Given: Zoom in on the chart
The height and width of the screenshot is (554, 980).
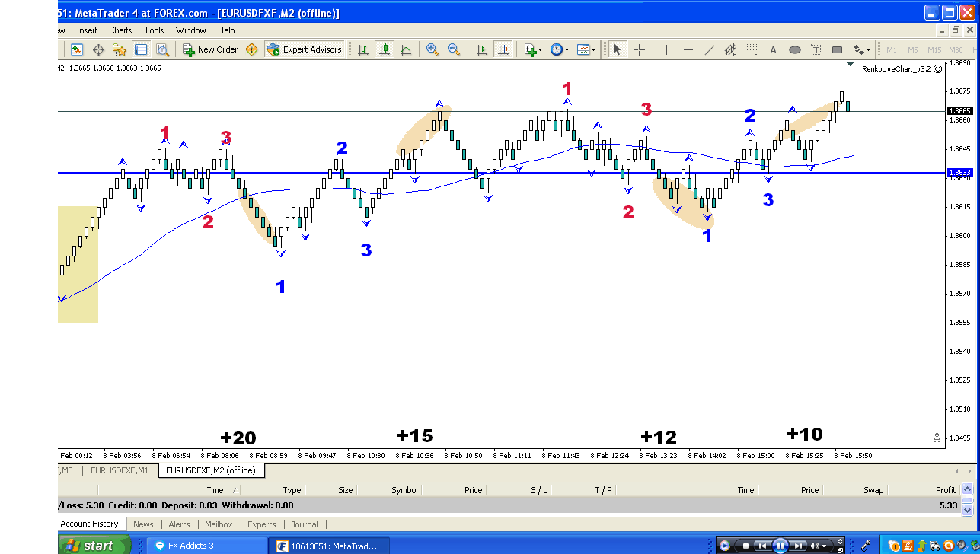Looking at the screenshot, I should (x=433, y=49).
